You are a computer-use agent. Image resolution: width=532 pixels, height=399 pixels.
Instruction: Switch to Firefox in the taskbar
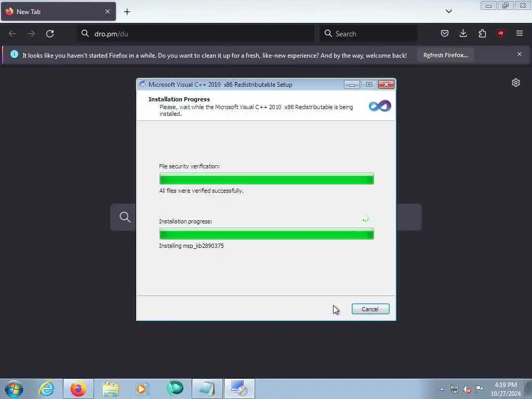(78, 389)
